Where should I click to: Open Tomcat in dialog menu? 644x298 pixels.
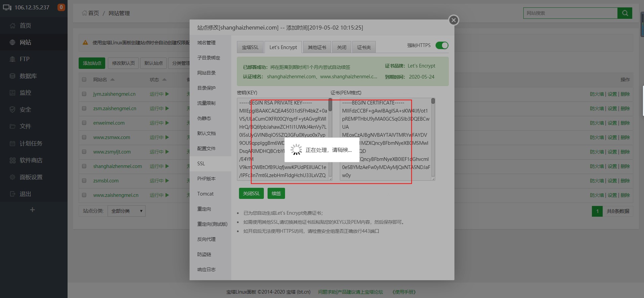[x=210, y=194]
